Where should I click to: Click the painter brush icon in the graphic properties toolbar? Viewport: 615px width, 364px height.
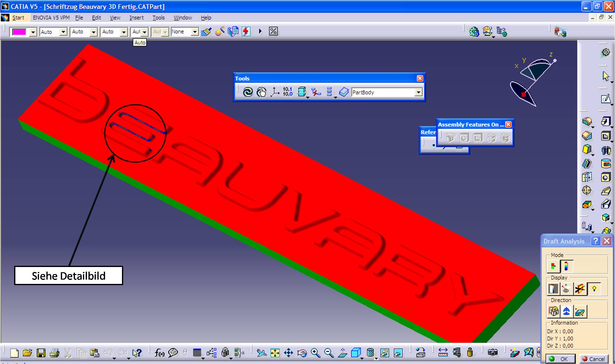206,32
